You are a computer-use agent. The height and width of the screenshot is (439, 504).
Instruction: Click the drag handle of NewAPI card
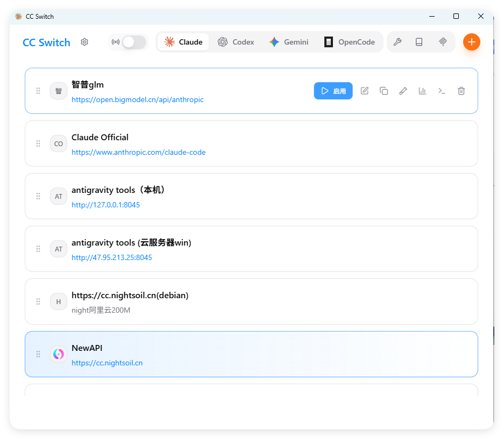[x=38, y=354]
